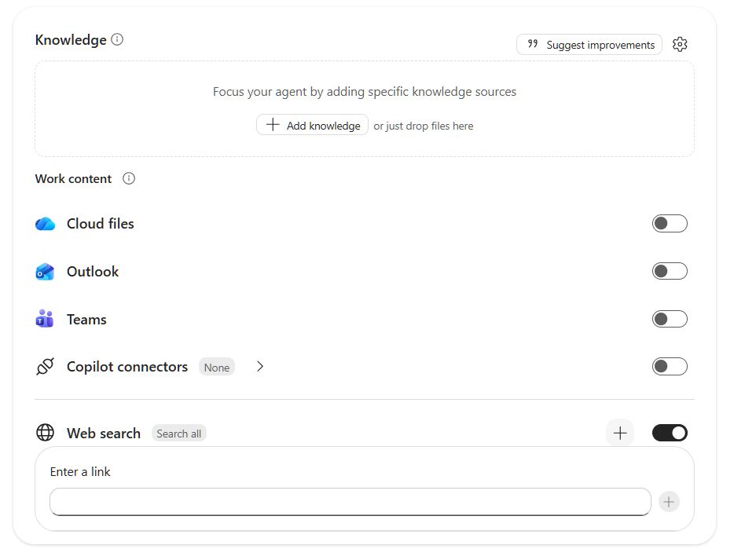Click the Web search globe icon
734x560 pixels.
coord(45,433)
